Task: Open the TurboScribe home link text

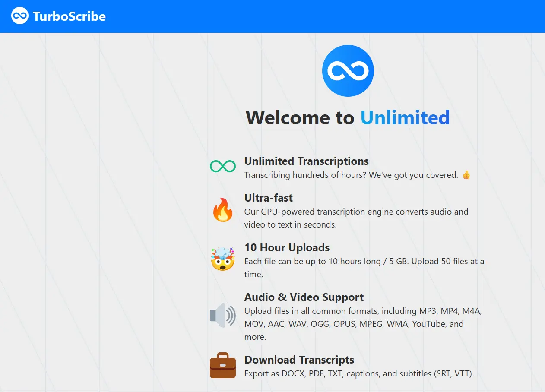Action: pyautogui.click(x=69, y=16)
